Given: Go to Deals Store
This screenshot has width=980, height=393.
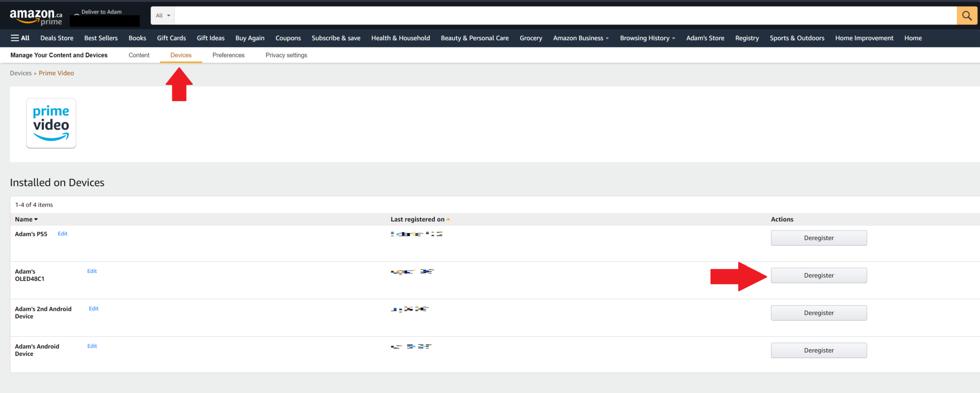Looking at the screenshot, I should coord(57,38).
